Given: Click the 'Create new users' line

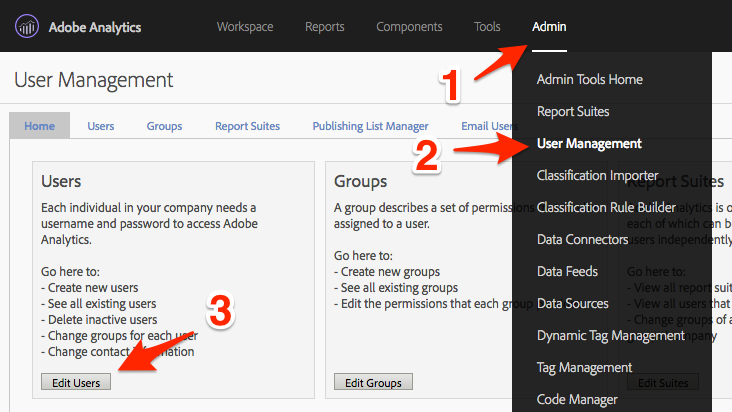Looking at the screenshot, I should (x=90, y=287).
